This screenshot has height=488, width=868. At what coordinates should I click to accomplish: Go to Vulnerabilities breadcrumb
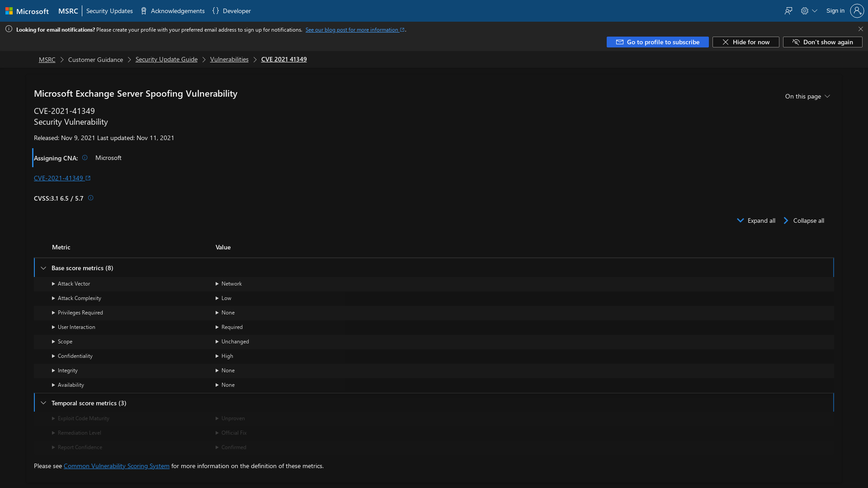[229, 60]
